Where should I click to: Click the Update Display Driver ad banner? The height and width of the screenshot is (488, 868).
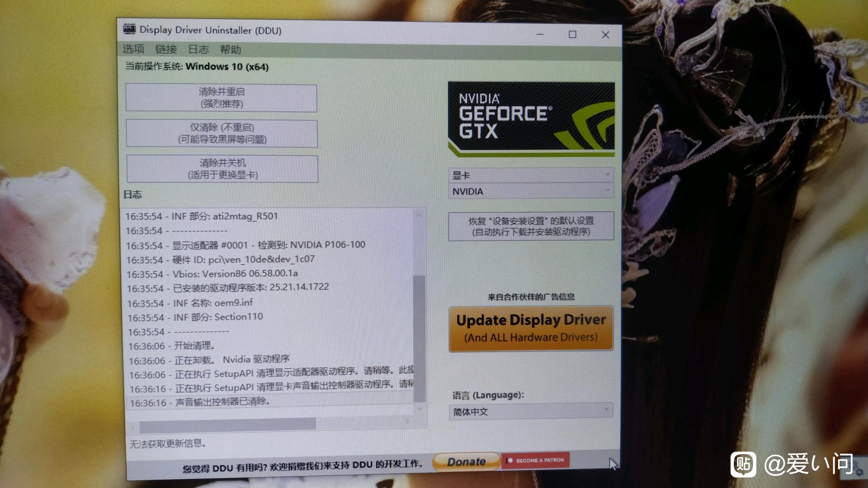tap(531, 328)
